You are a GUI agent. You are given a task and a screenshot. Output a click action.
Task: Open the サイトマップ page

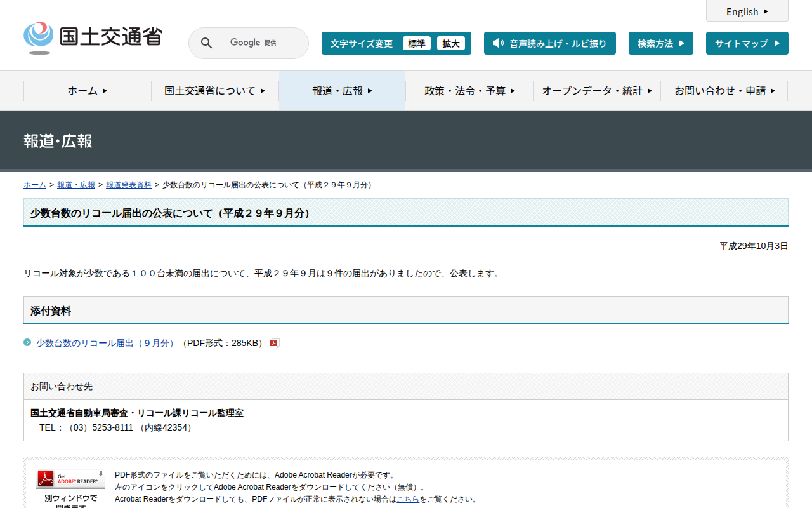point(747,43)
